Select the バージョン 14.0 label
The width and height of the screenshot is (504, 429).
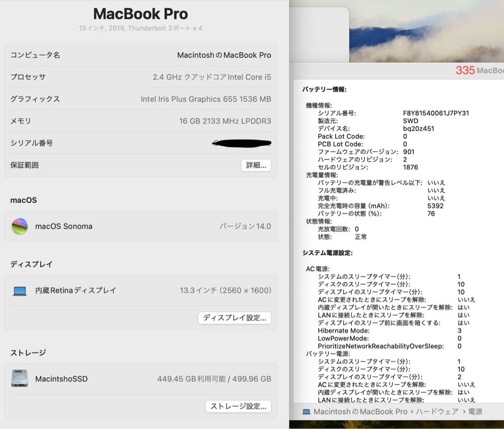[x=244, y=226]
